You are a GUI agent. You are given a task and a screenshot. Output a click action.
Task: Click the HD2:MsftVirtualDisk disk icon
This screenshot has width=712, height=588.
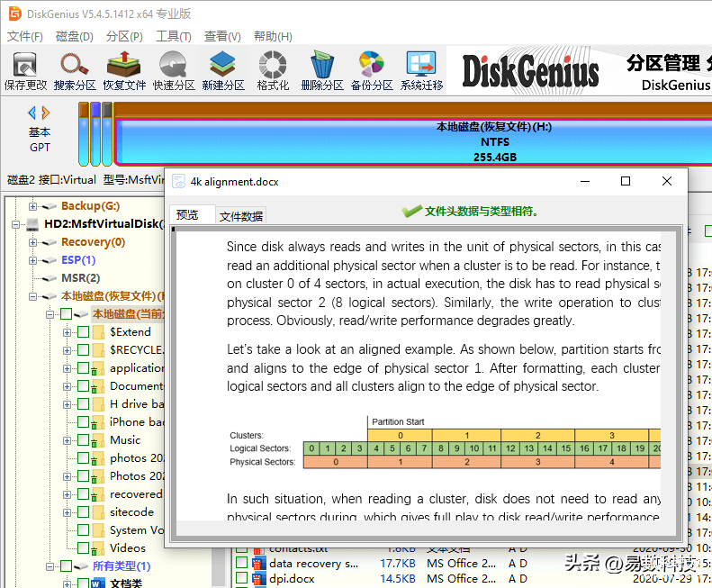pyautogui.click(x=32, y=224)
